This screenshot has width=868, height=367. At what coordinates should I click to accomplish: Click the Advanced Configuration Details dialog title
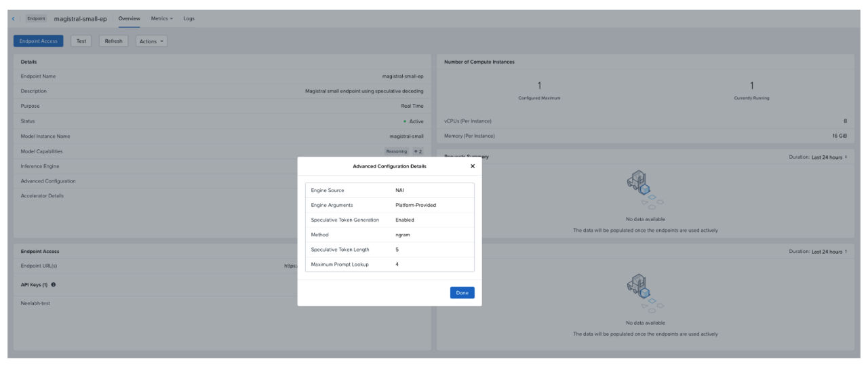click(x=389, y=166)
